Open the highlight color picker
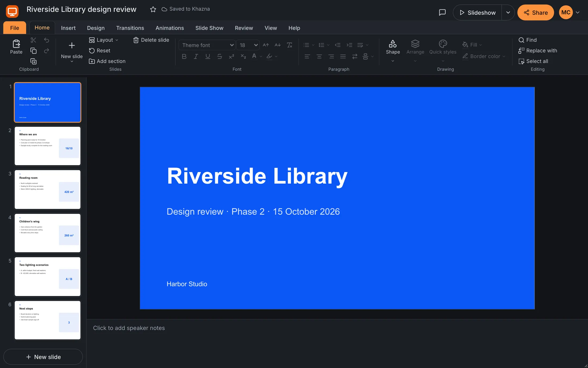This screenshot has height=368, width=588. [x=276, y=56]
